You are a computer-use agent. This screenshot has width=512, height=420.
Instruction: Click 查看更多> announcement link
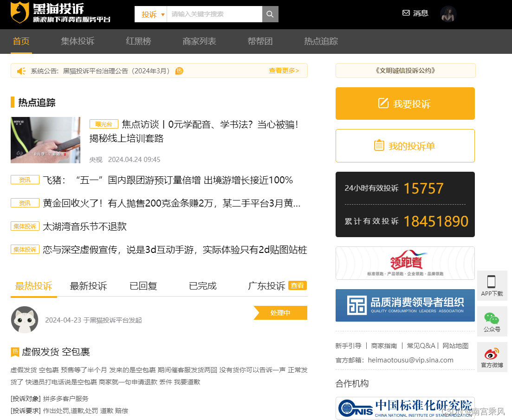coord(284,71)
